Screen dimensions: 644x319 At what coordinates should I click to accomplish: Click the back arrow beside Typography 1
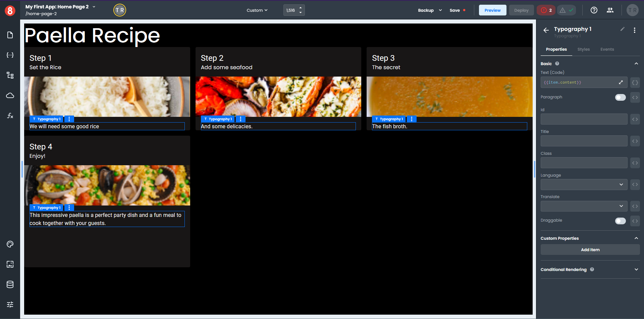coord(546,30)
